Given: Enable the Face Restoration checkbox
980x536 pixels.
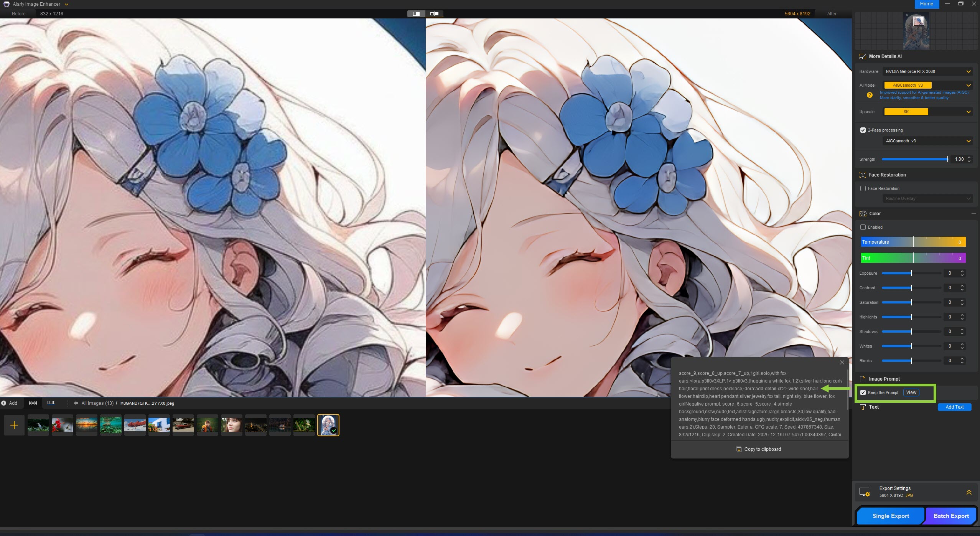Looking at the screenshot, I should 863,188.
